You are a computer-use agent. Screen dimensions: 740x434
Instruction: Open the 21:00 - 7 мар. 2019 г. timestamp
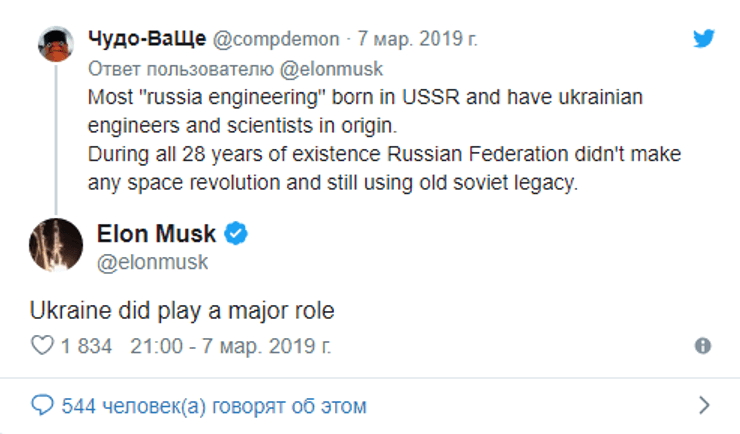click(x=231, y=346)
